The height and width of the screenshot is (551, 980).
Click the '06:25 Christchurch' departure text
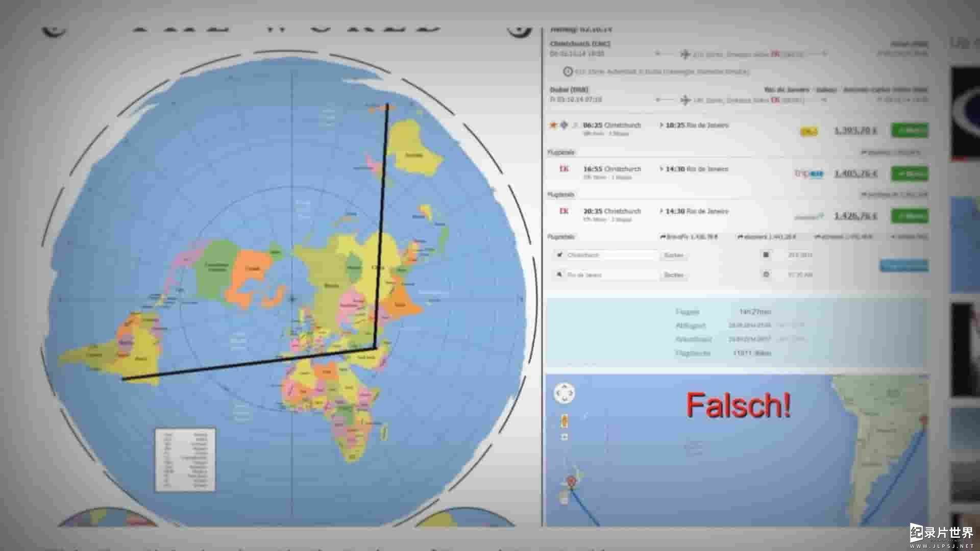coord(611,125)
